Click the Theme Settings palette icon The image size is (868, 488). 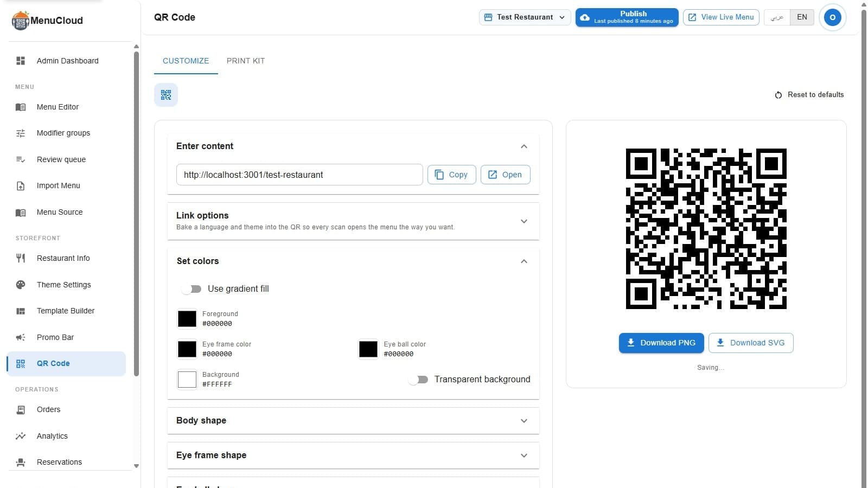[x=21, y=285]
